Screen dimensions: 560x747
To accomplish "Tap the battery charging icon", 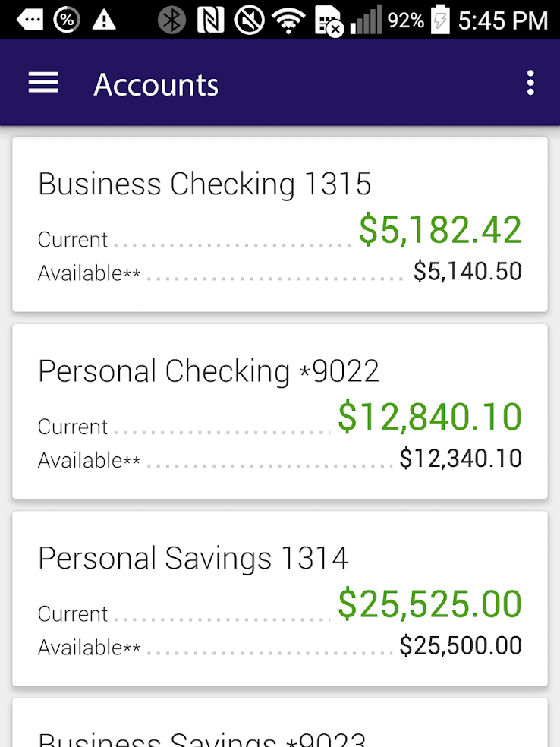I will pos(440,20).
